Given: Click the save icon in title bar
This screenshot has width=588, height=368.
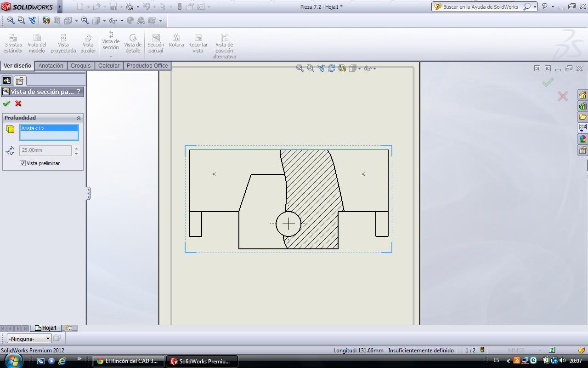Looking at the screenshot, I should pos(113,6).
